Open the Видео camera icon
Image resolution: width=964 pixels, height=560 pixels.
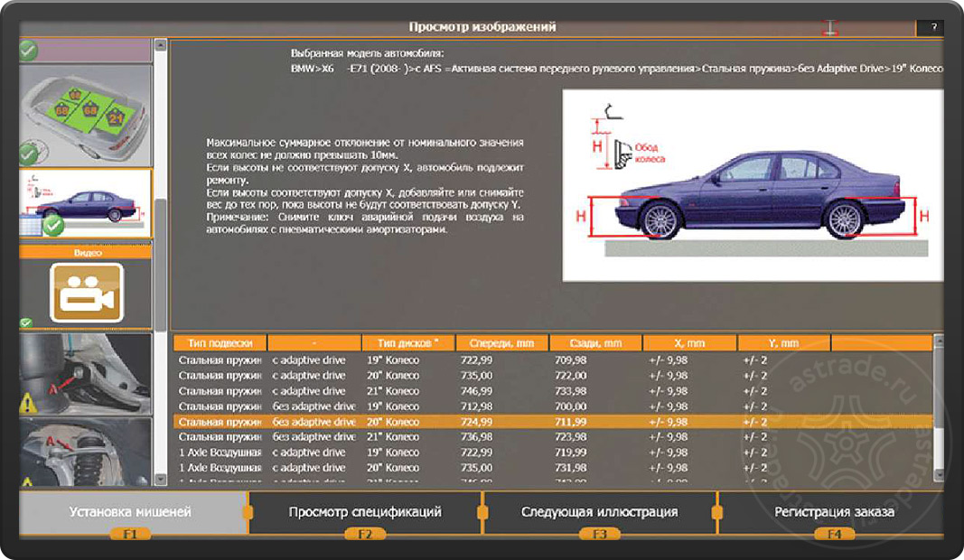click(87, 293)
